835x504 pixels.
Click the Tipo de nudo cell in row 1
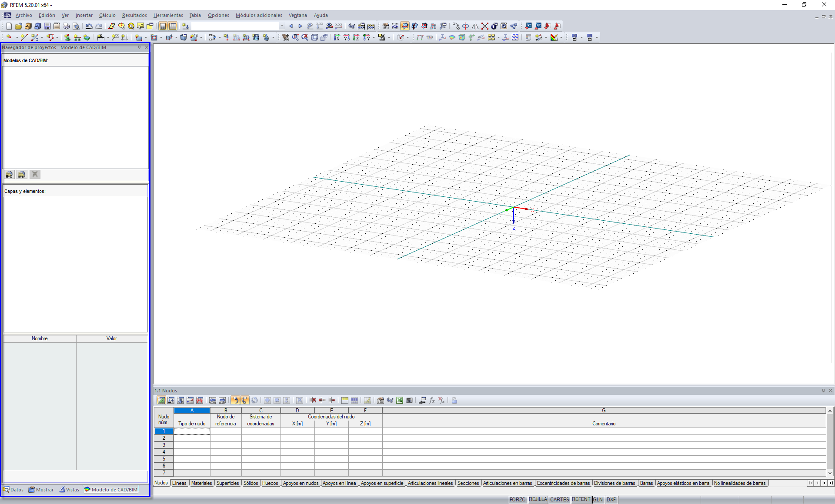191,431
